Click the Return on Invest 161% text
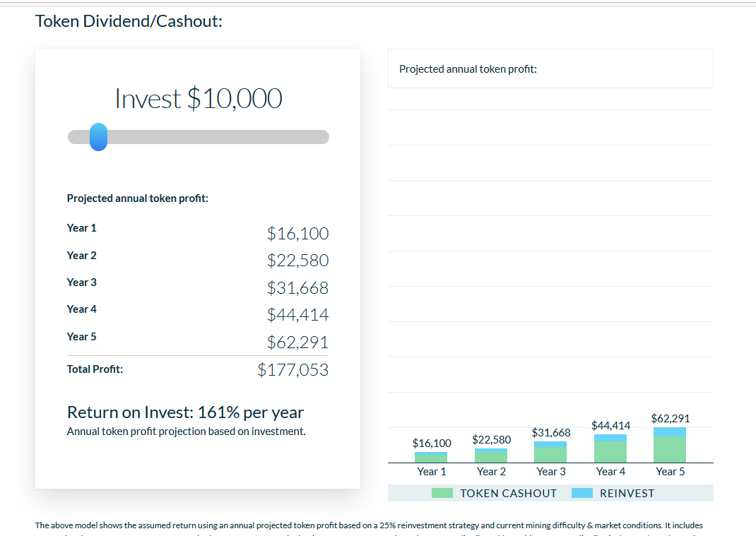 185,412
